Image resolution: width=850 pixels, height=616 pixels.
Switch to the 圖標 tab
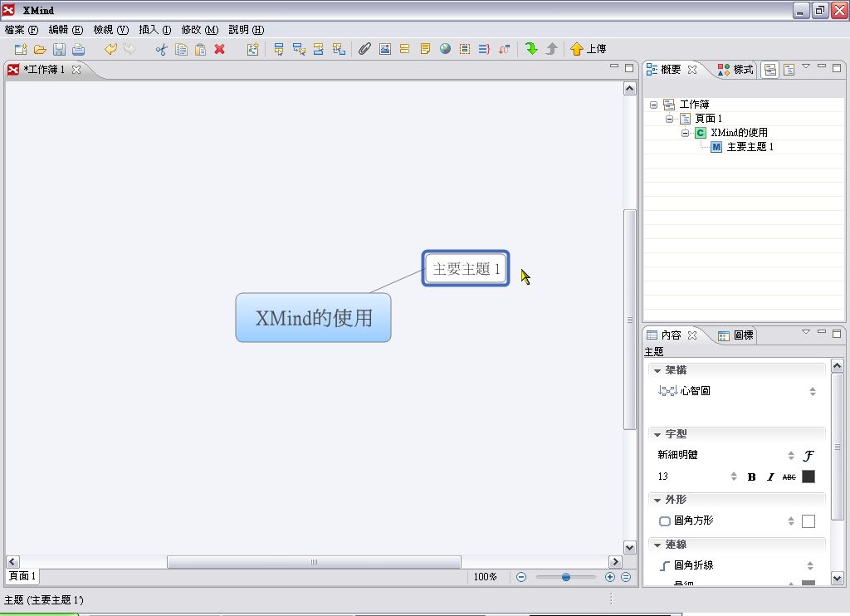[x=735, y=335]
